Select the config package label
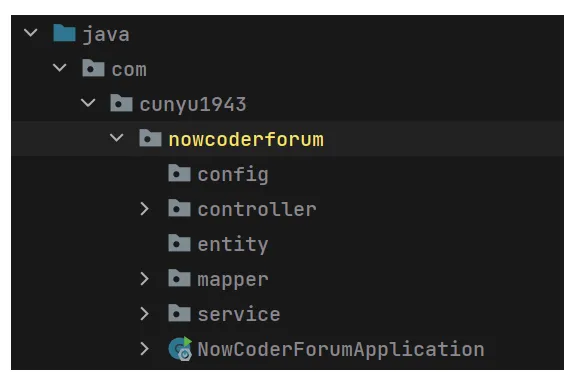The height and width of the screenshot is (379, 583). [x=233, y=175]
